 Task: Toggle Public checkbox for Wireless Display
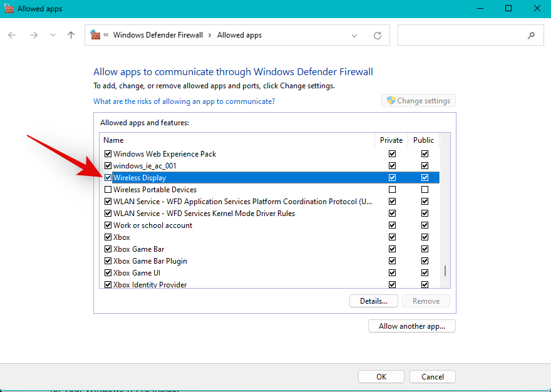click(x=425, y=178)
